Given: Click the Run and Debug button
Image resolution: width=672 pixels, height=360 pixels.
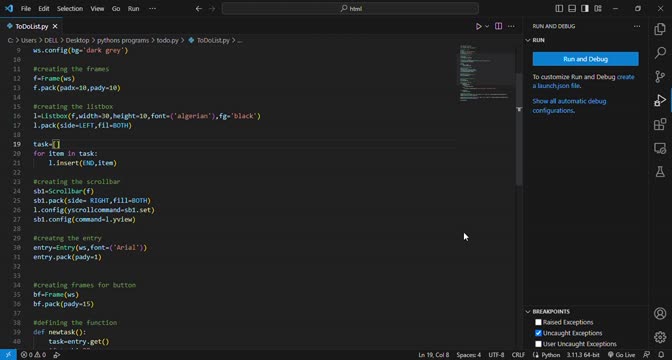Looking at the screenshot, I should [x=585, y=59].
